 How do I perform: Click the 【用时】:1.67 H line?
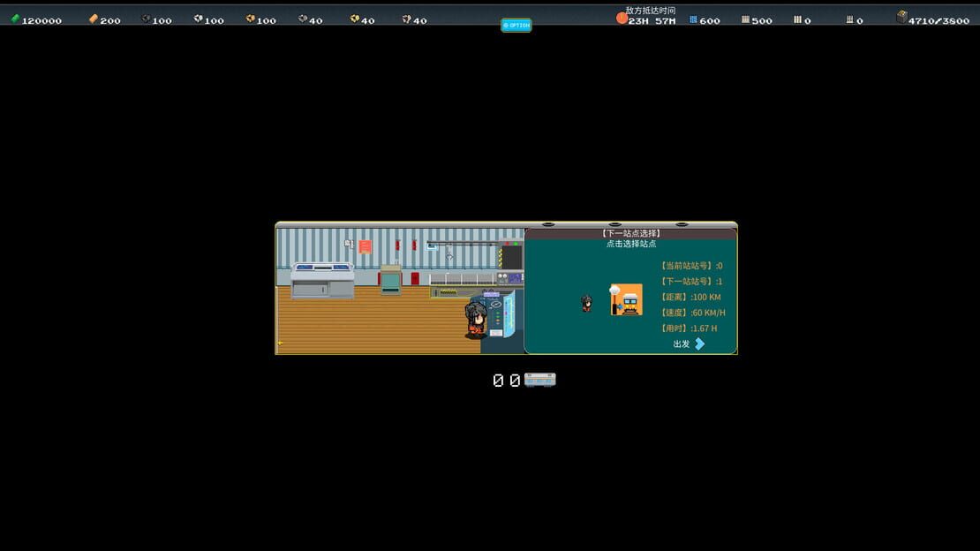pyautogui.click(x=688, y=328)
